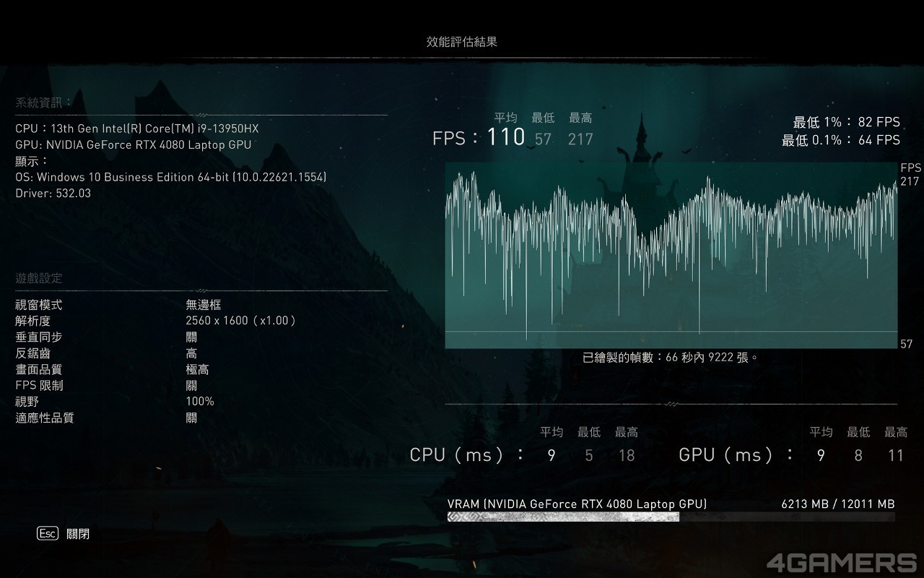The height and width of the screenshot is (578, 924).
Task: Click the 適應性品質 setting label
Action: tap(45, 418)
